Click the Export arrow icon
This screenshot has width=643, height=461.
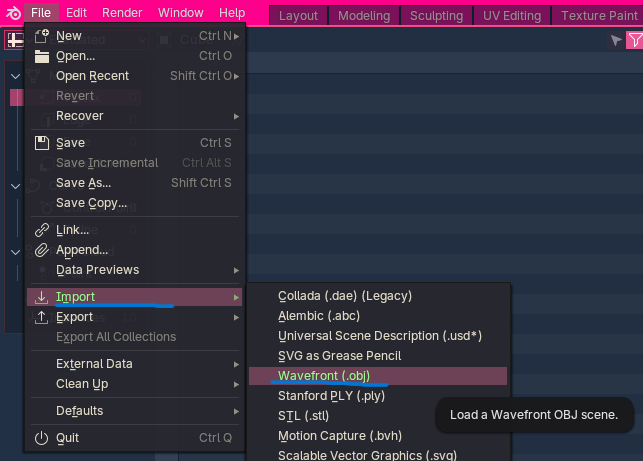[x=42, y=317]
